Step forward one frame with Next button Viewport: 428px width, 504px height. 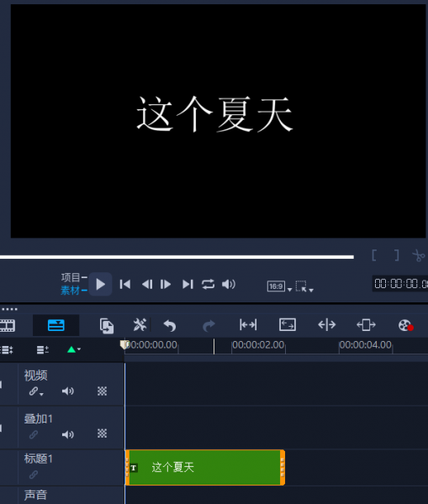click(x=166, y=284)
